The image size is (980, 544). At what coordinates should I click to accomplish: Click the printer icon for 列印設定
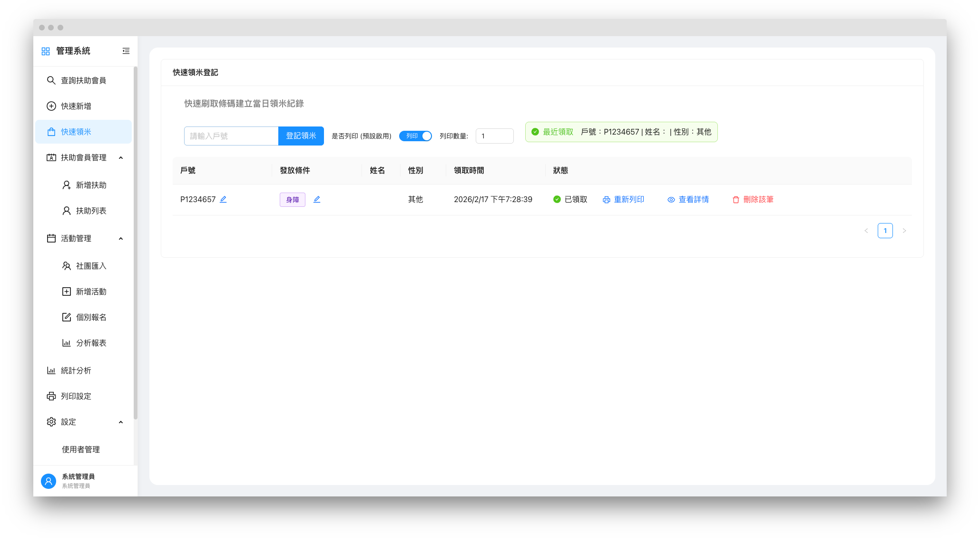tap(51, 396)
